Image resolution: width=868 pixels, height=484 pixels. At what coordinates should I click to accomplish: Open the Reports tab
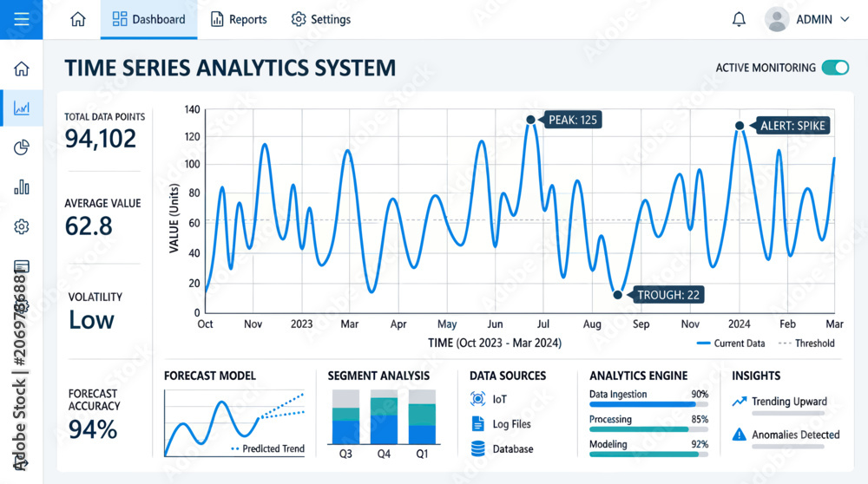240,19
